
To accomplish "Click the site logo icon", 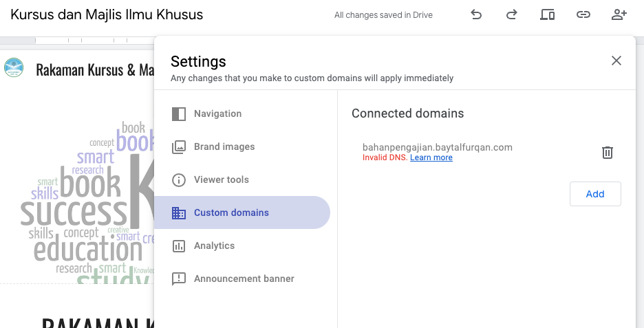I will (14, 69).
